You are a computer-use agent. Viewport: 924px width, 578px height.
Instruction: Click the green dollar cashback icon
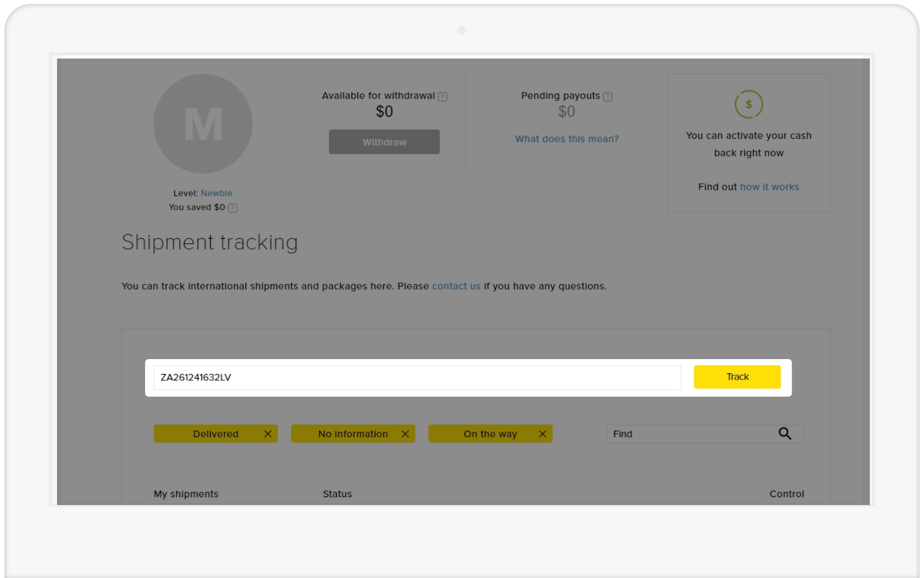coord(748,105)
